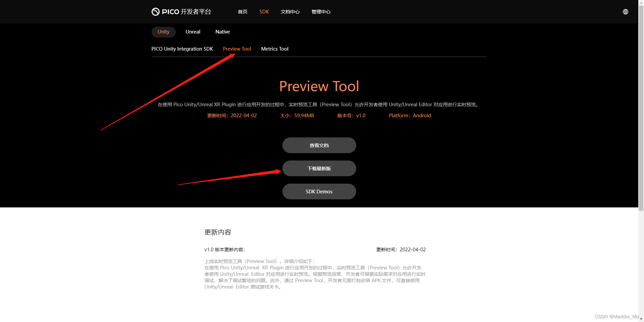Click the 更新时间 date in changelog

(401, 250)
